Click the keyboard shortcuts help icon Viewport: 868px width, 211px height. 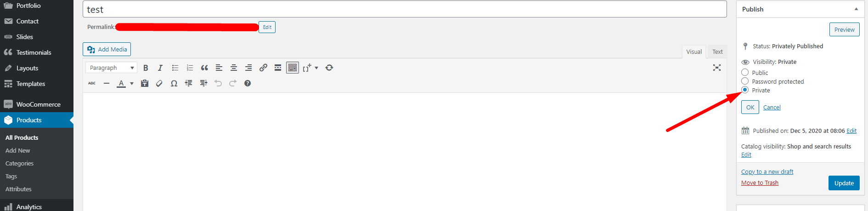click(x=248, y=83)
